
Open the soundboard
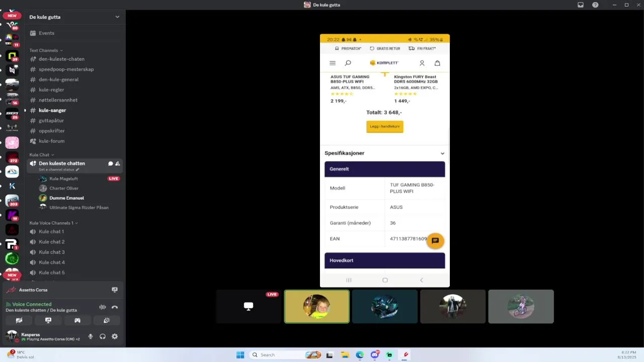click(x=107, y=320)
